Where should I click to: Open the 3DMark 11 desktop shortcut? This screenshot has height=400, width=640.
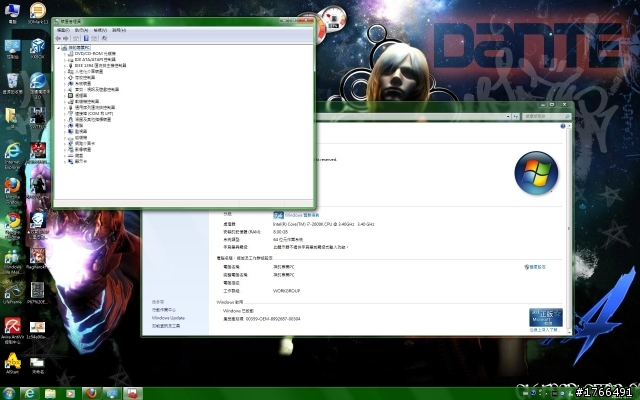click(38, 13)
